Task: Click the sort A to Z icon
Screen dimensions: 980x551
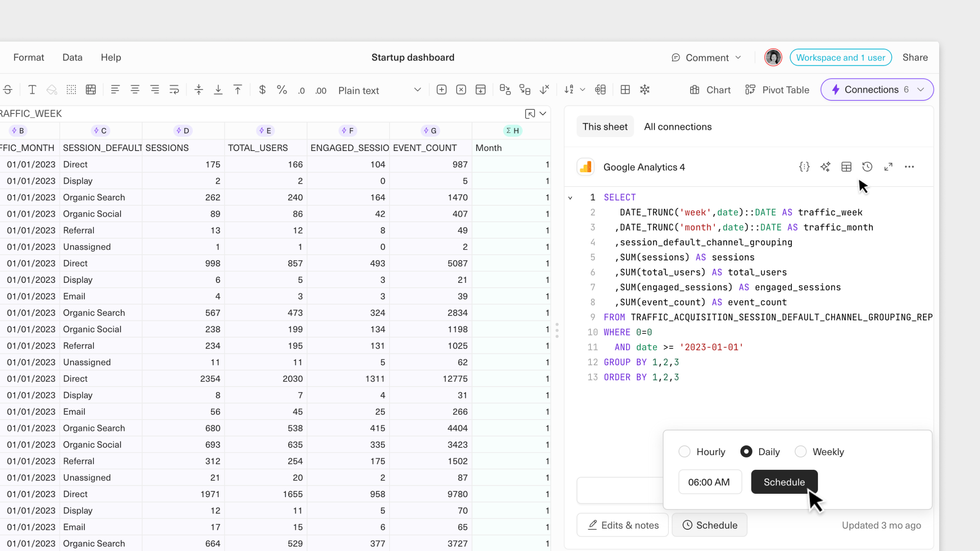Action: click(x=569, y=90)
